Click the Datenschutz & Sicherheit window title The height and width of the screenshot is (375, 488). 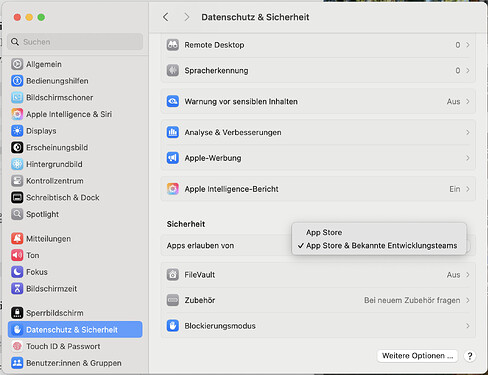click(255, 17)
